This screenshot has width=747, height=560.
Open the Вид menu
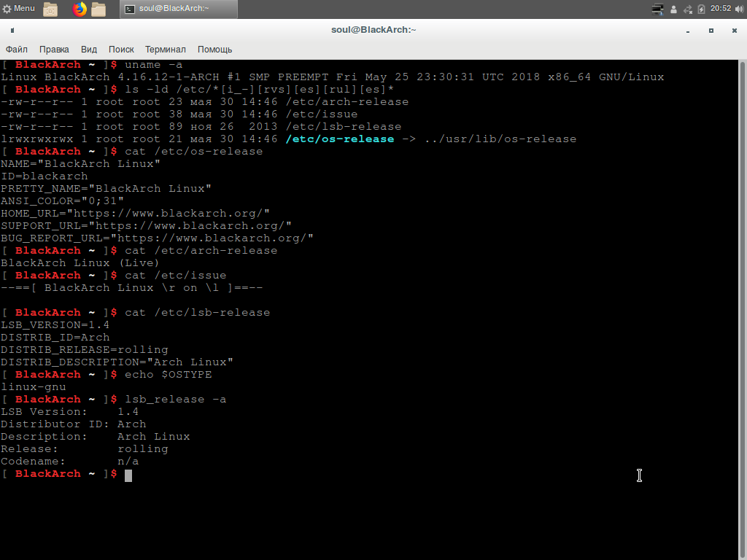(88, 50)
